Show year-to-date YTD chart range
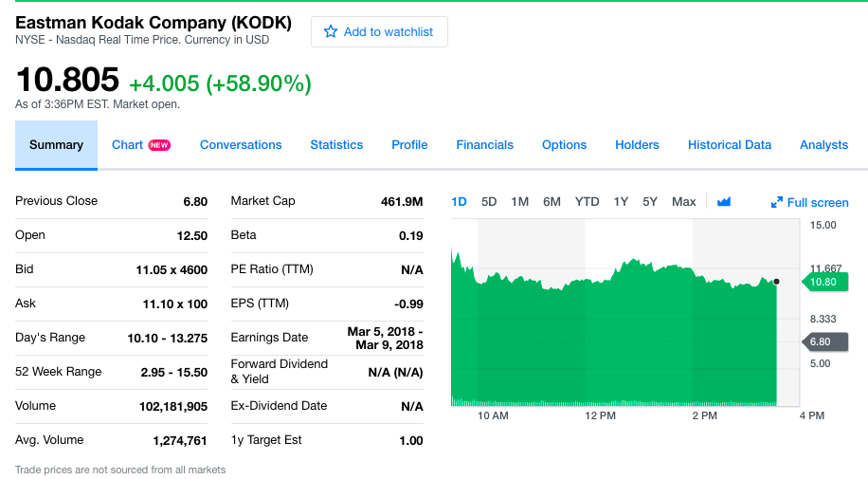 587,201
